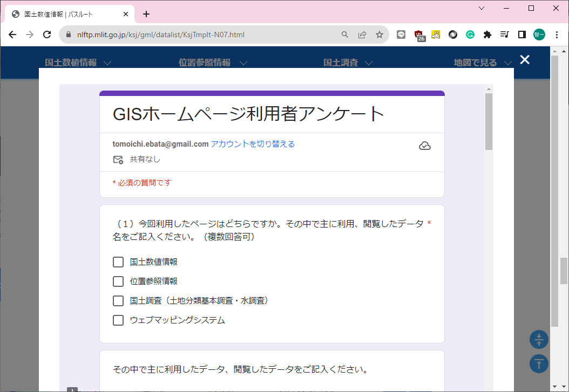This screenshot has width=569, height=392.
Task: Select 国土調査（土地分類基本調査・水調査） checkbox
Action: (x=118, y=301)
